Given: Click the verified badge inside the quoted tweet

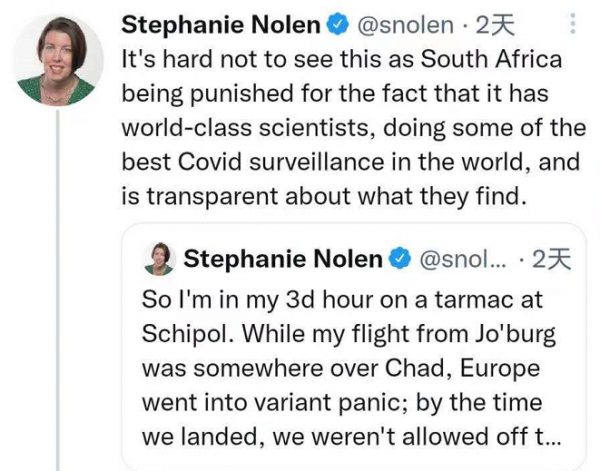Looking at the screenshot, I should 398,260.
